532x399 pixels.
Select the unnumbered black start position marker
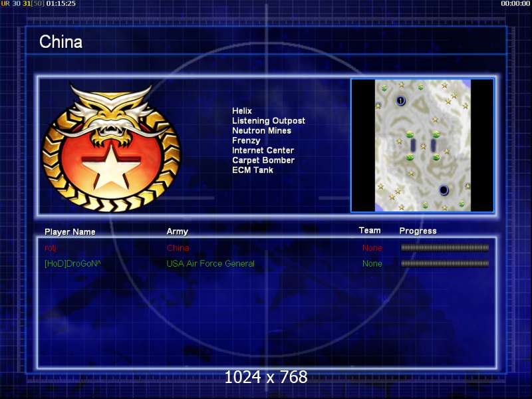(x=444, y=190)
